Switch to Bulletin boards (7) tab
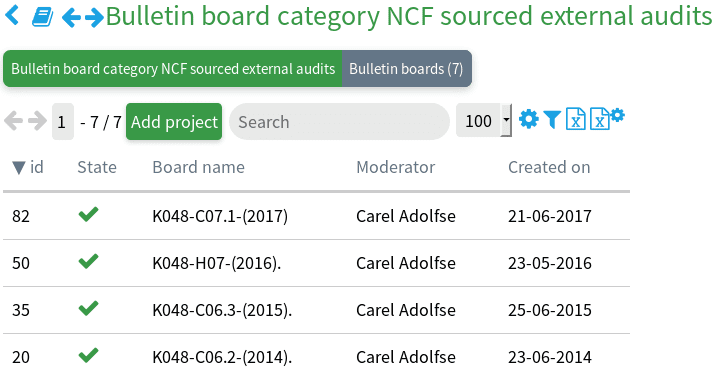Screen dimensions: 719x376 (x=406, y=69)
